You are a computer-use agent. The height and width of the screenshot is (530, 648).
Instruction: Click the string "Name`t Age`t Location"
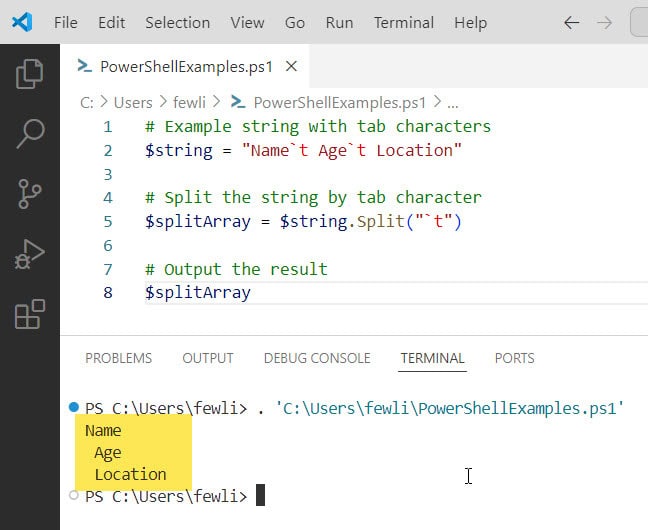(x=352, y=150)
